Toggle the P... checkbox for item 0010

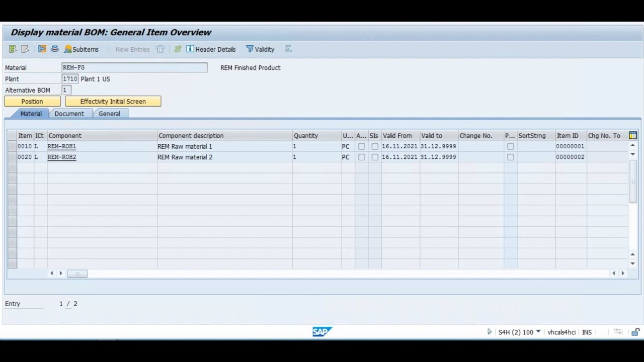pyautogui.click(x=511, y=146)
